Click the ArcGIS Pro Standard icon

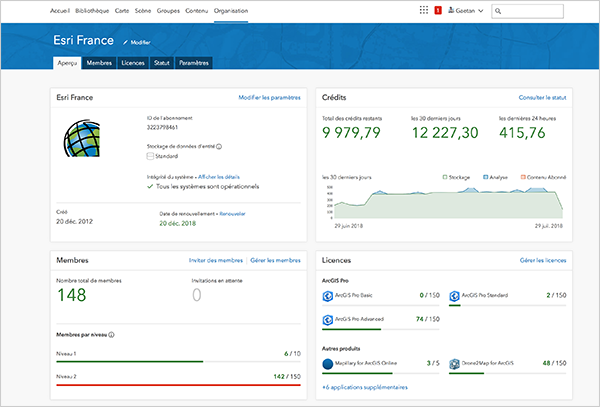(x=454, y=296)
